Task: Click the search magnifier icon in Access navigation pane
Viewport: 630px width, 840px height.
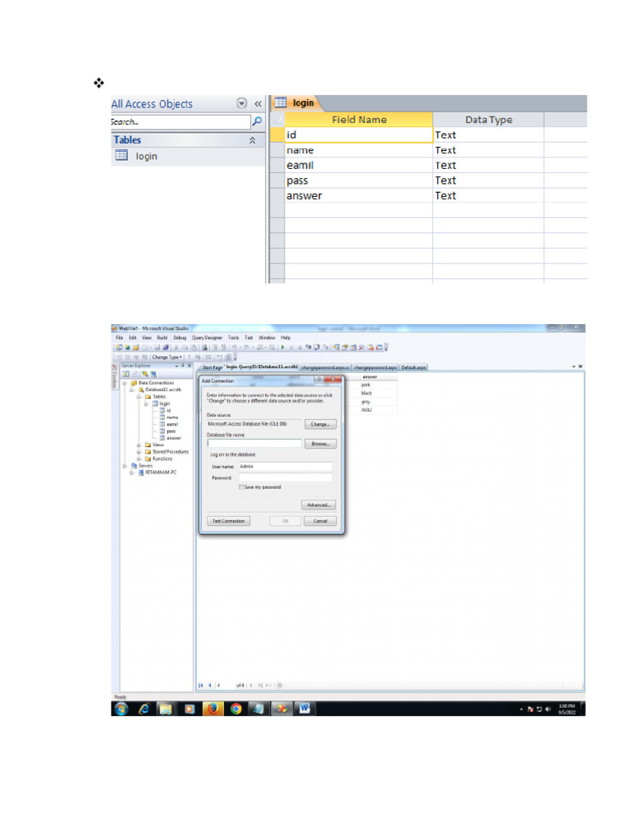Action: 257,121
